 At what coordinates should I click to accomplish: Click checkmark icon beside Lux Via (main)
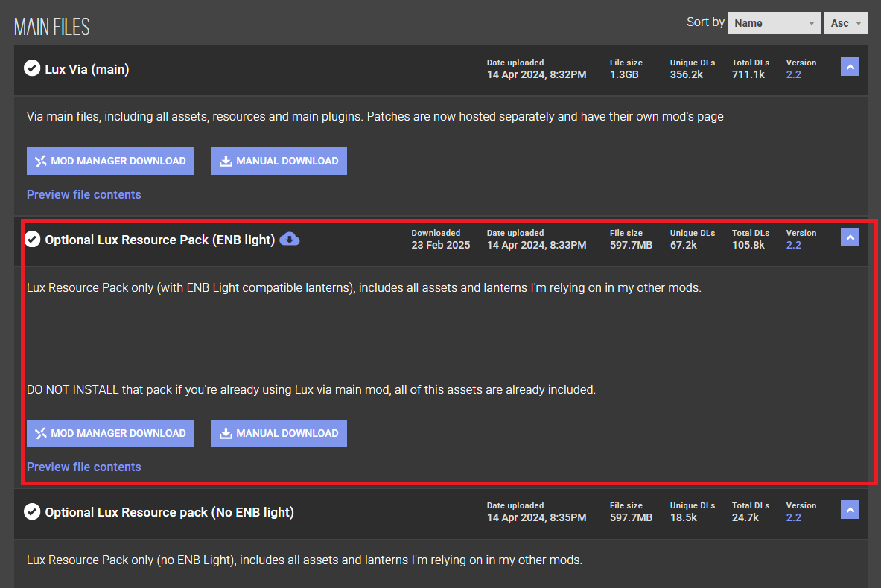32,68
